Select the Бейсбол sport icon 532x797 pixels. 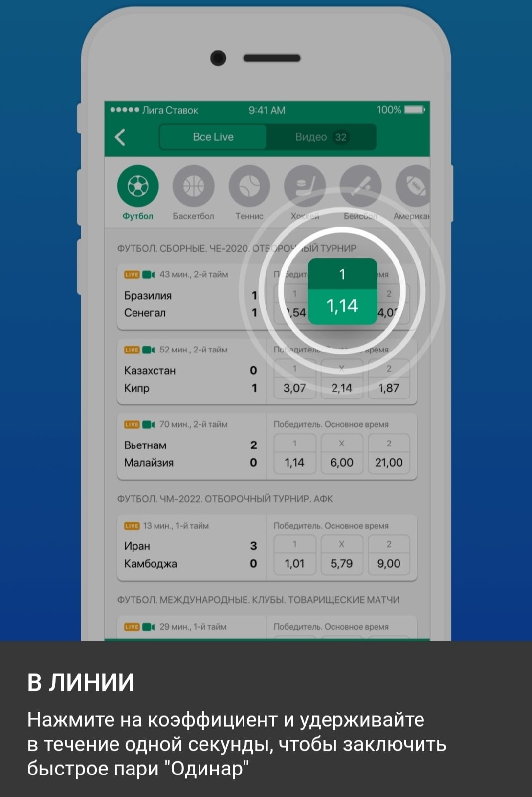tap(361, 186)
